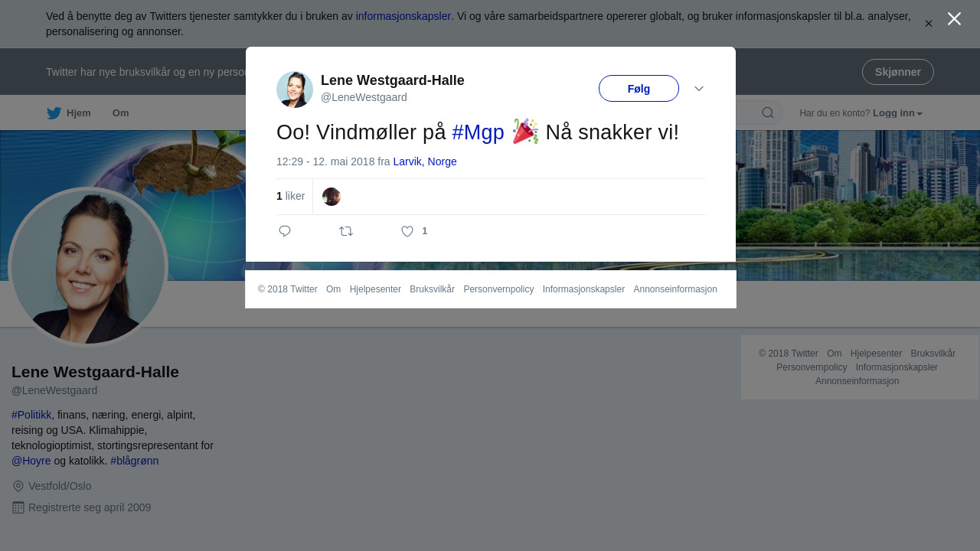Open informasjonskapsler link in cookie banner
The width and height of the screenshot is (980, 551).
403,16
